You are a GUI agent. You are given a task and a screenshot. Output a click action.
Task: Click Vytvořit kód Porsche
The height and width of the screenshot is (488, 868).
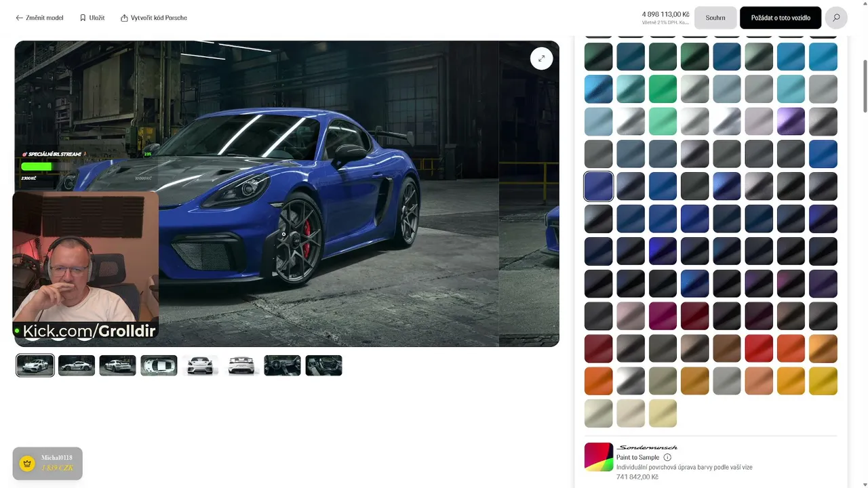pos(154,18)
